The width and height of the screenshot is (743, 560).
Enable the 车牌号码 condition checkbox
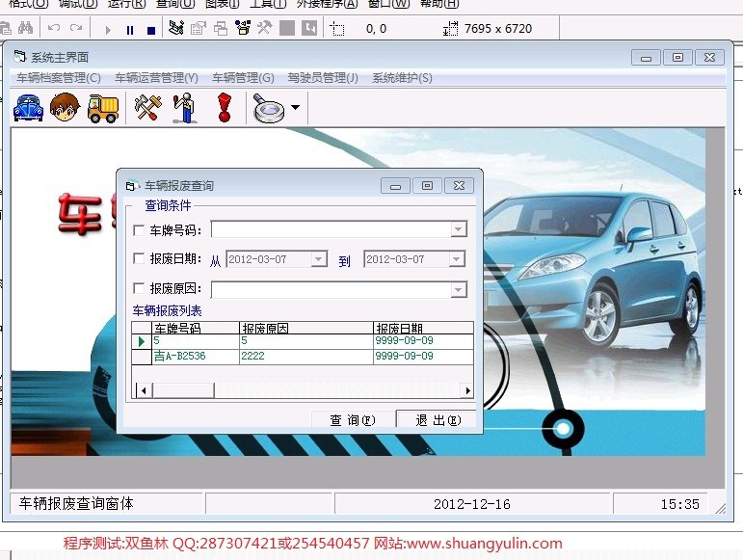coord(139,230)
